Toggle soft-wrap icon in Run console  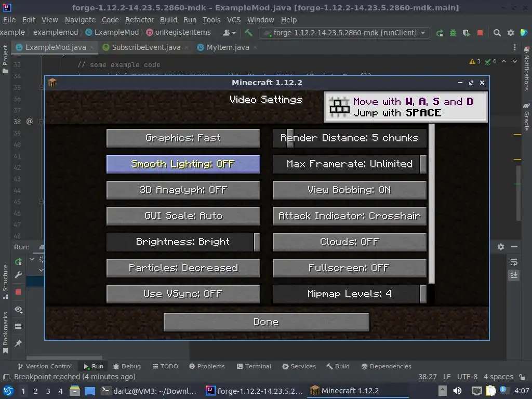coord(514,262)
